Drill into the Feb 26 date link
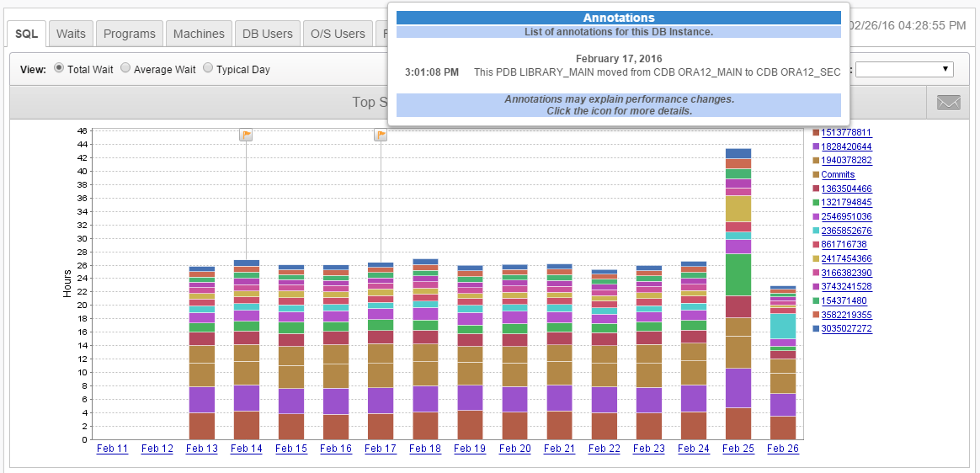The width and height of the screenshot is (980, 473). pos(783,449)
